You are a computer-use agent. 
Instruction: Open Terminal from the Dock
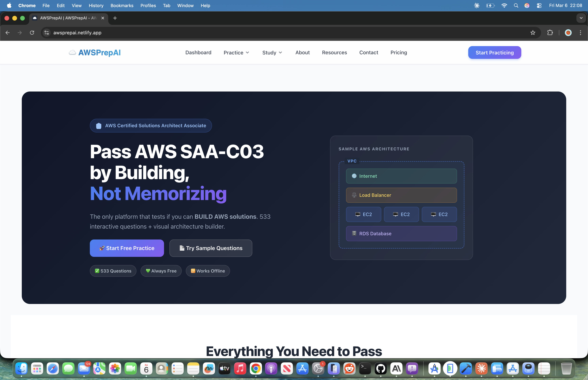(365, 368)
